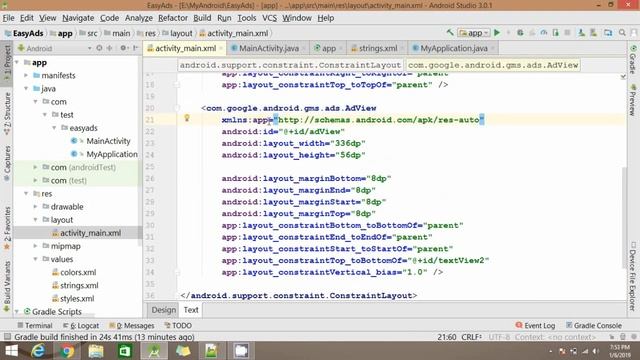Screen dimensions: 640x360
Task: Open the Refactor menu
Action: [x=173, y=18]
